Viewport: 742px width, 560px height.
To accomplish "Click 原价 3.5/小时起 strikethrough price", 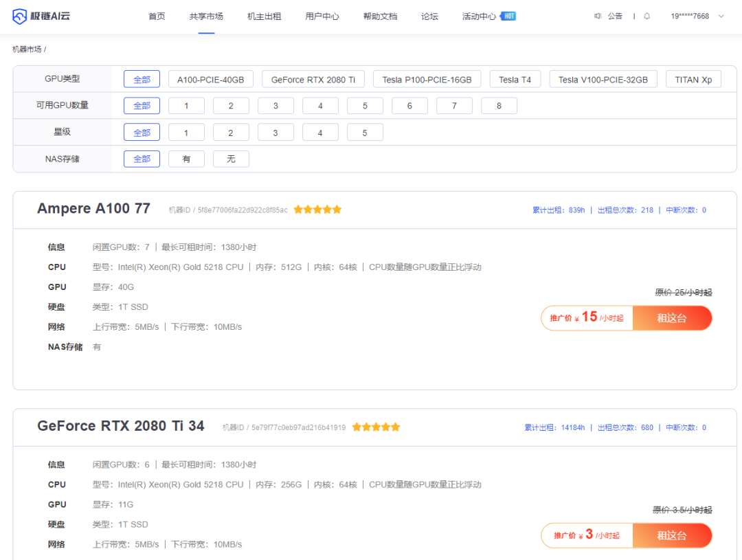I will (682, 510).
